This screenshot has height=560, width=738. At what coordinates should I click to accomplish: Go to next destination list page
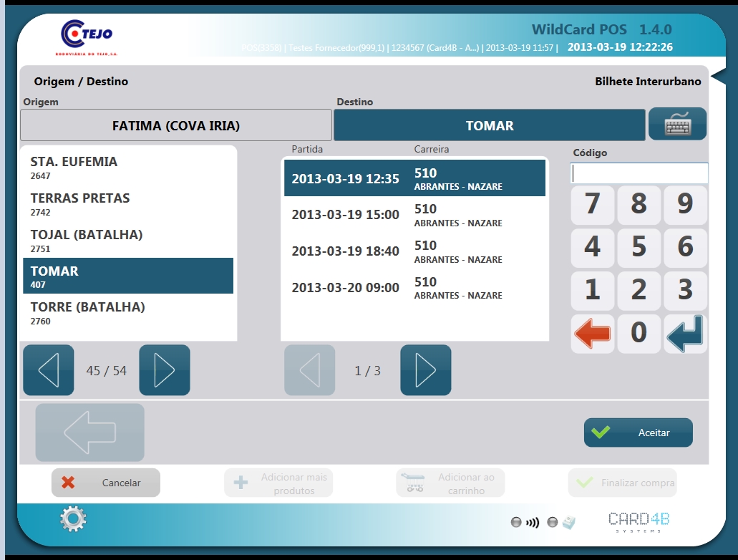click(x=164, y=370)
